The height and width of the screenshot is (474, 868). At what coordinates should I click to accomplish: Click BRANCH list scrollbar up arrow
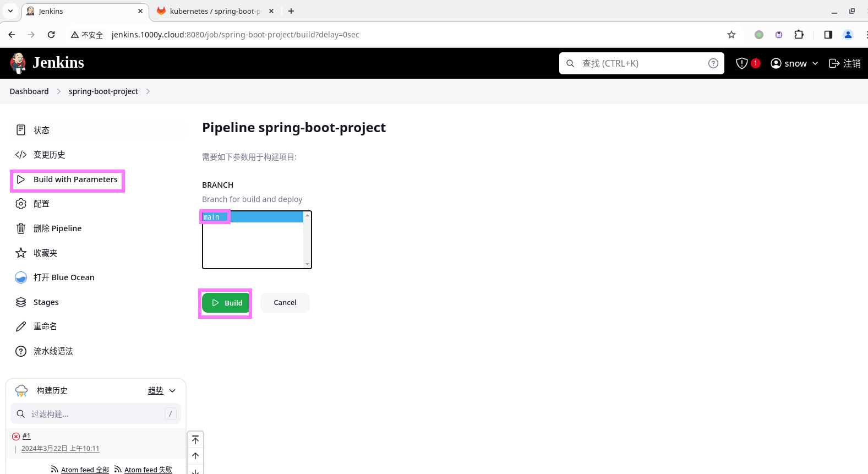click(x=307, y=215)
